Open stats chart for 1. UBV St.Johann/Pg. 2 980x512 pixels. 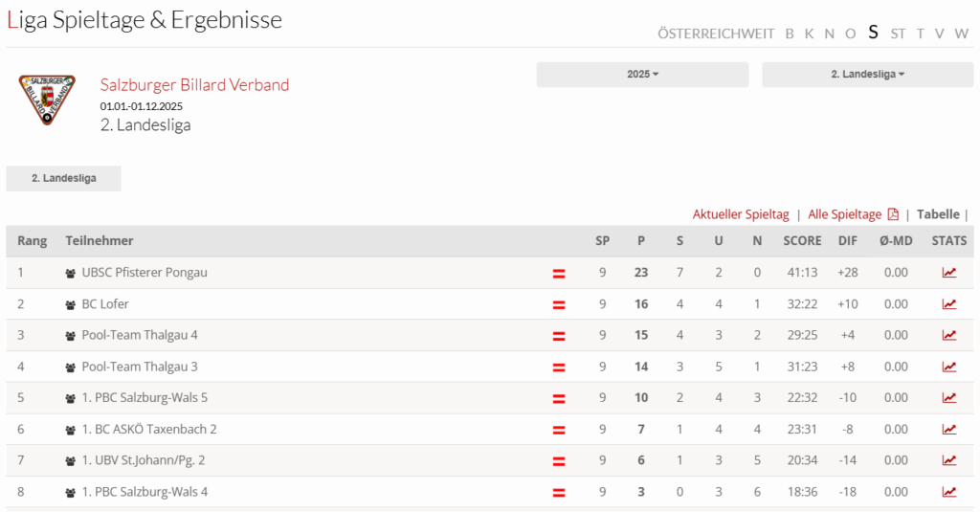pyautogui.click(x=948, y=460)
